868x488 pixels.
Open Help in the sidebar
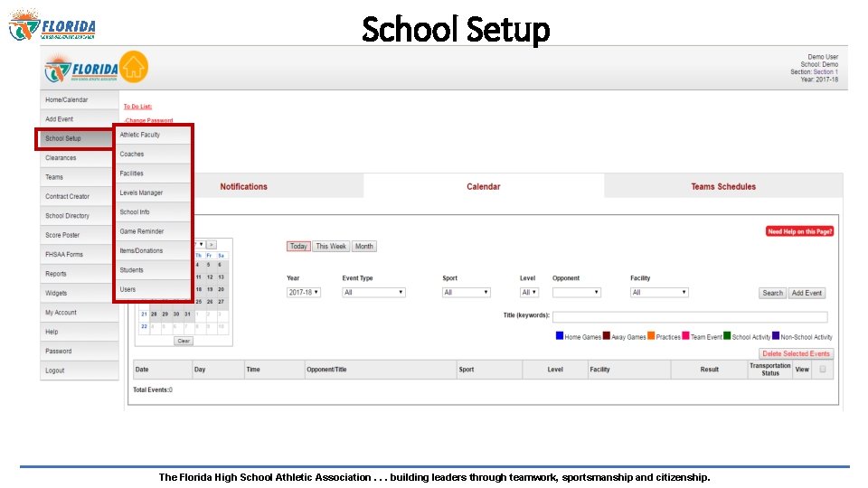click(80, 332)
